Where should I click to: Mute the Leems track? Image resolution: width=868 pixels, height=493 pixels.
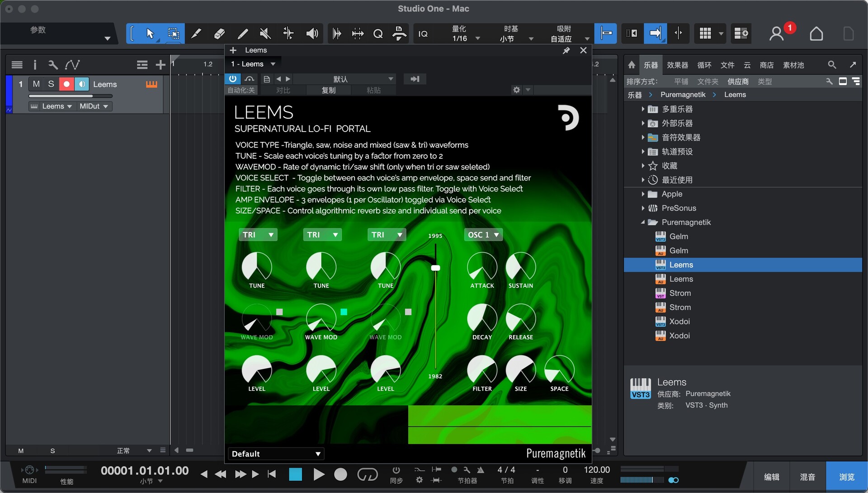tap(37, 84)
